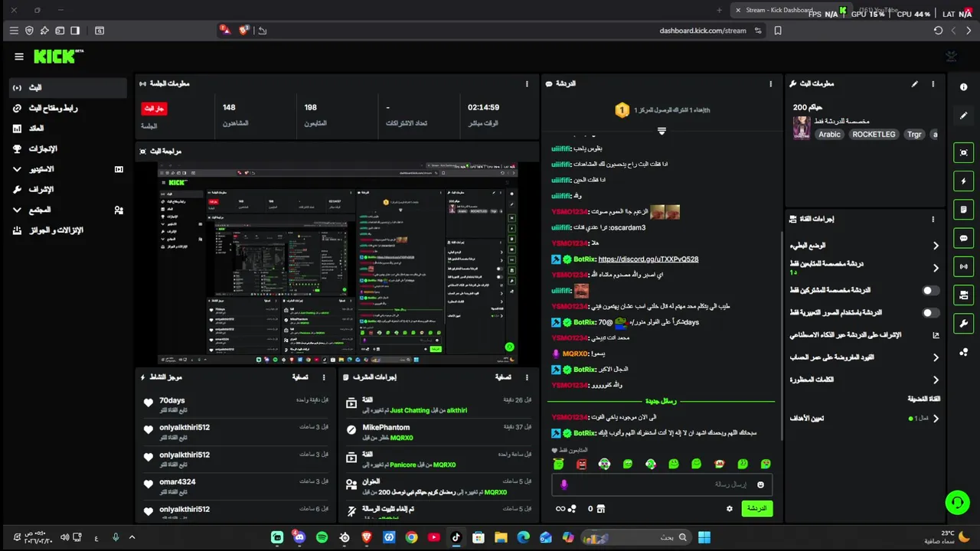Image resolution: width=980 pixels, height=551 pixels.
Task: Toggle stream preview panel in right rail
Action: (964, 152)
